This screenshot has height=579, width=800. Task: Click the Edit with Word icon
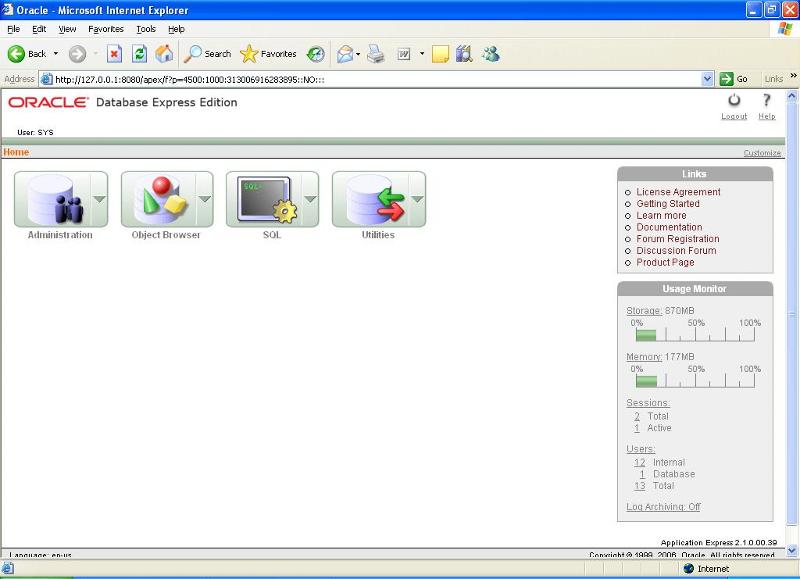(404, 54)
